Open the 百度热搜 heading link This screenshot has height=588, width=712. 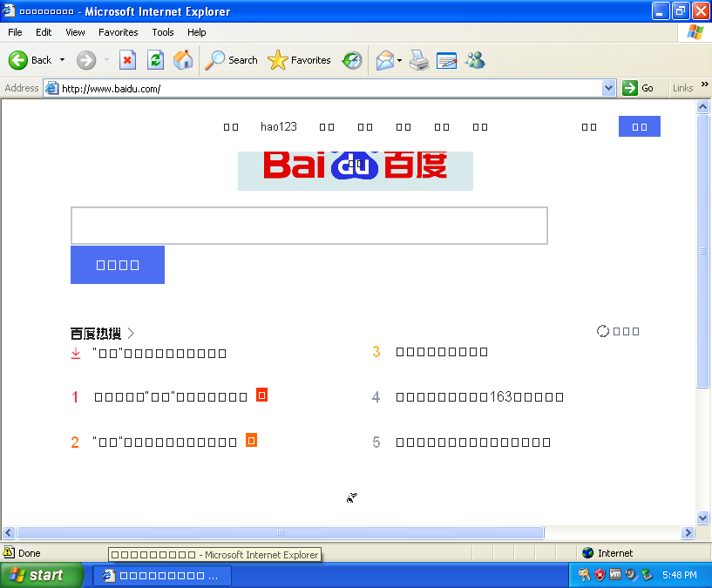[102, 334]
